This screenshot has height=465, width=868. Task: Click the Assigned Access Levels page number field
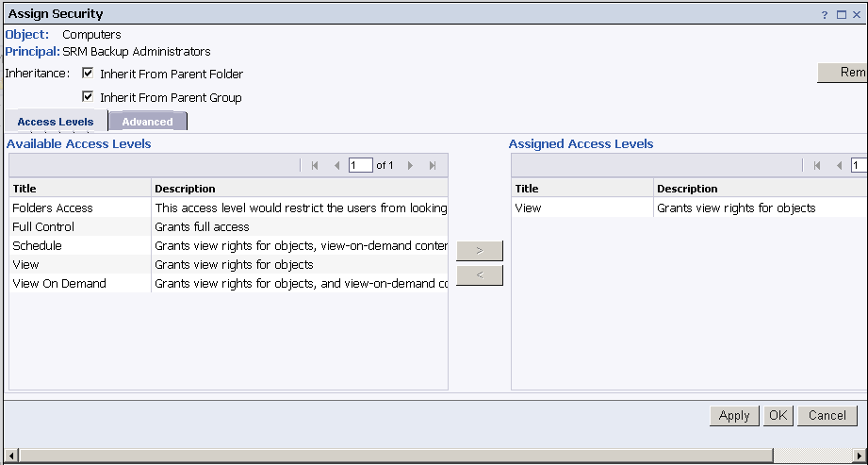860,165
